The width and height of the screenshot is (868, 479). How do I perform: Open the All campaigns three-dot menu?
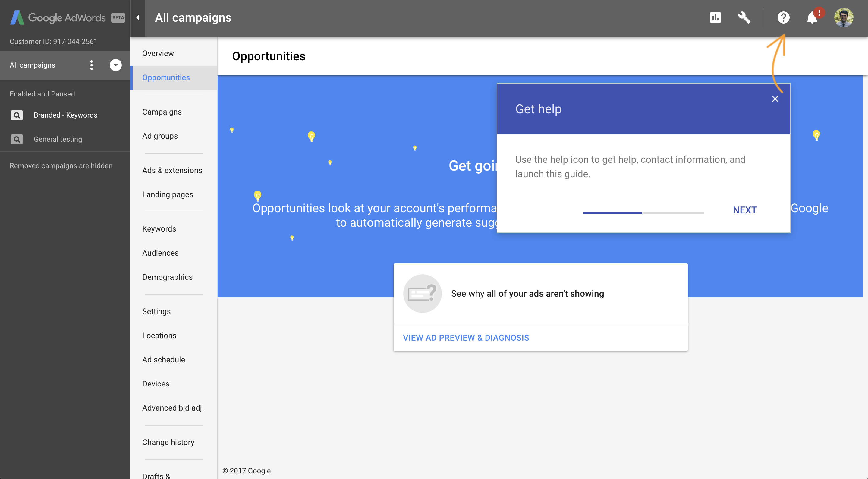(91, 65)
